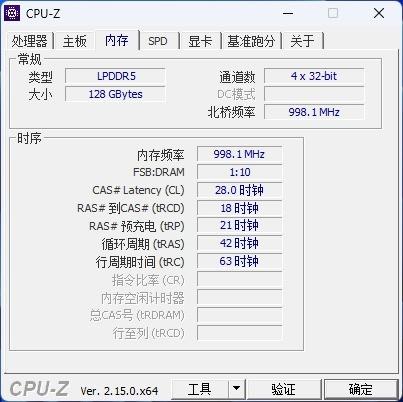Click the 工具 button
Viewport: 403px width, 402px height.
point(200,389)
